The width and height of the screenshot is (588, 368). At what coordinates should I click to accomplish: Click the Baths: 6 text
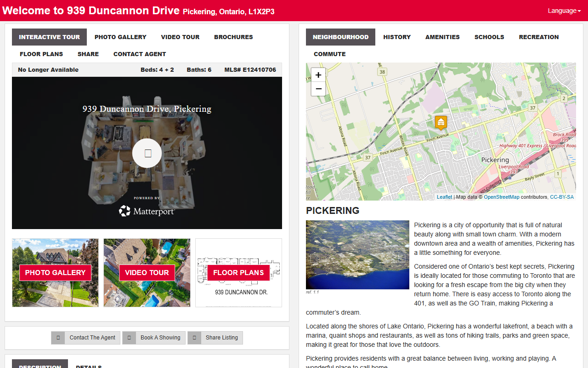[x=199, y=70]
